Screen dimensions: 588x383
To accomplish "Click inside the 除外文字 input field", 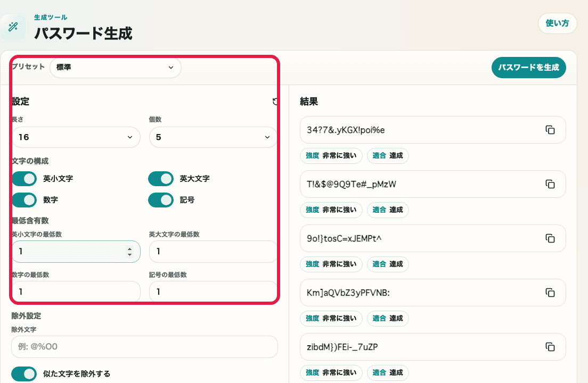I will (144, 347).
